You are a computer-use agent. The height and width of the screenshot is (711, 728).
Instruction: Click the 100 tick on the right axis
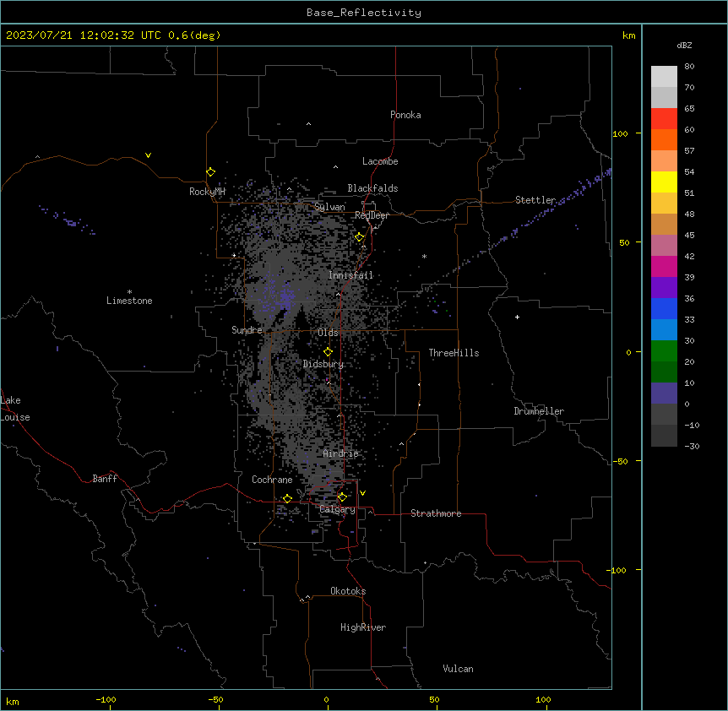coord(620,133)
